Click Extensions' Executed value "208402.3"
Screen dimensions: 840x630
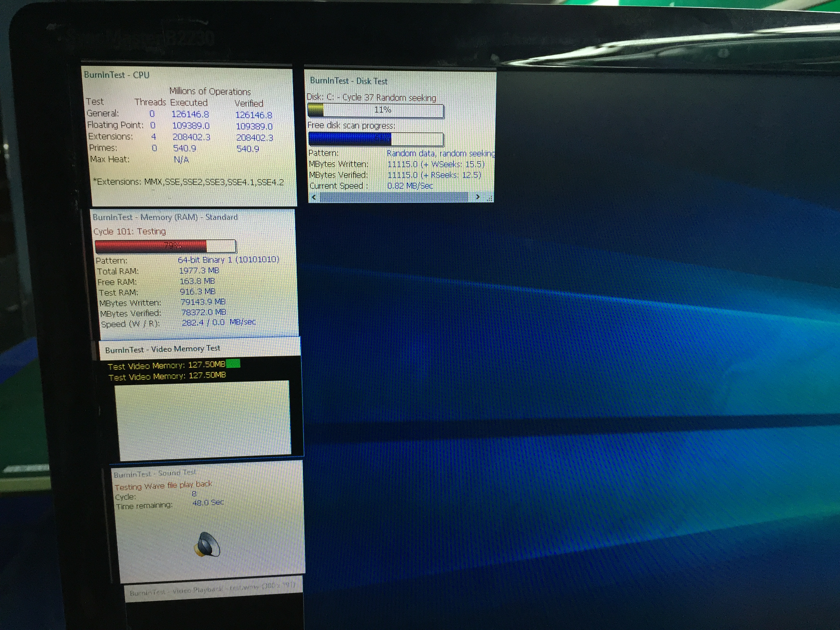pyautogui.click(x=191, y=137)
